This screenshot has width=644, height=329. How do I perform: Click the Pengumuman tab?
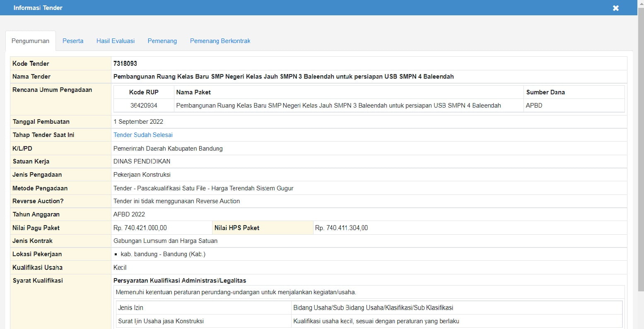(30, 41)
